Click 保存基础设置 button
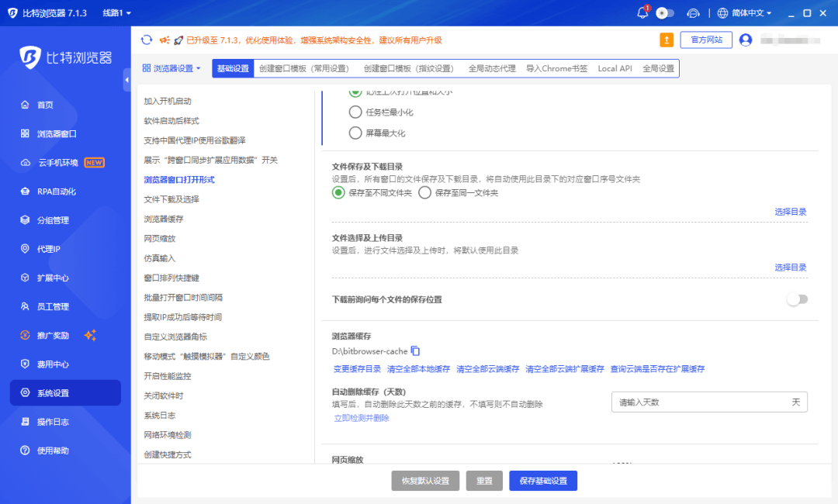This screenshot has width=838, height=504. 543,481
